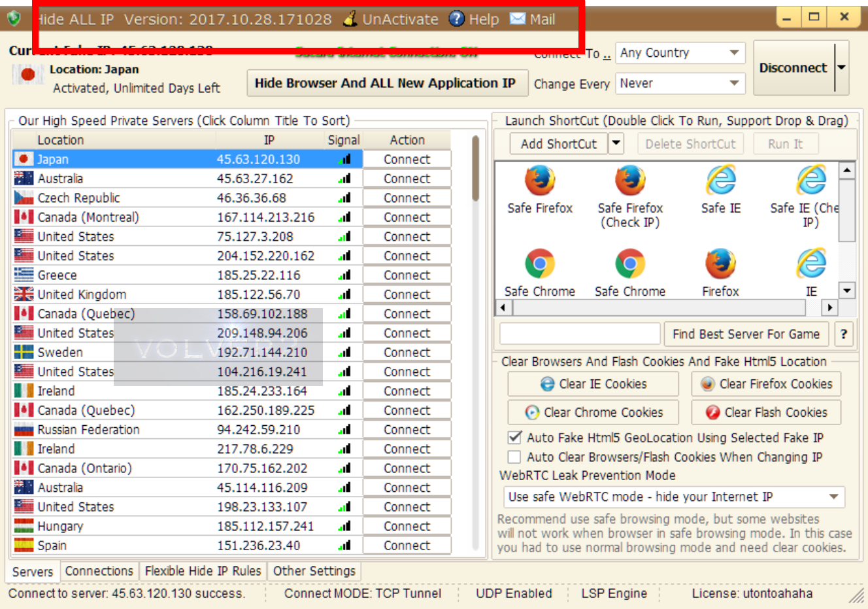Image resolution: width=868 pixels, height=609 pixels.
Task: Select the Canada (Montreal) server row
Action: (231, 217)
